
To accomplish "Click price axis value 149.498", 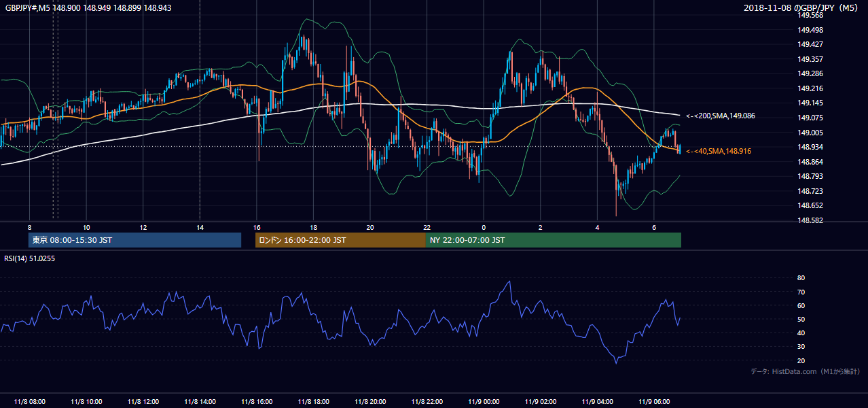I will [811, 30].
